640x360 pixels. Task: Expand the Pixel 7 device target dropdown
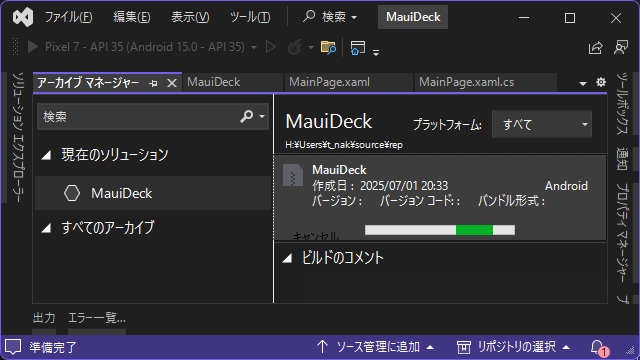[254, 48]
